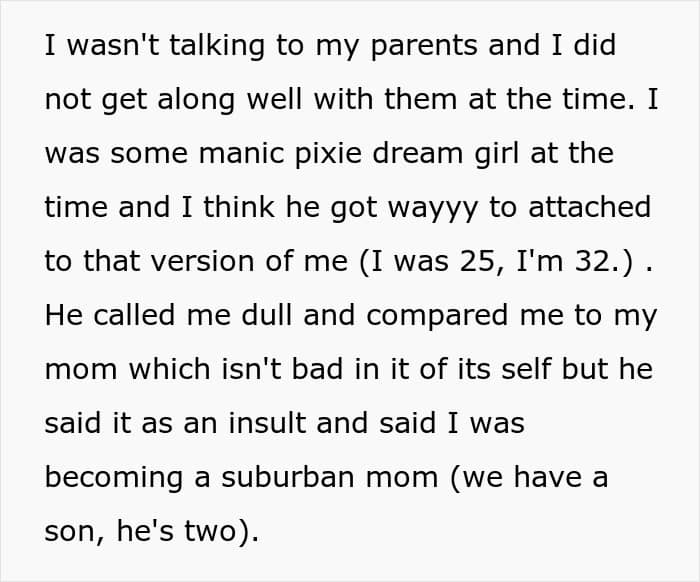The image size is (700, 582).
Task: Click the word 'think' in fourth line
Action: pos(239,207)
